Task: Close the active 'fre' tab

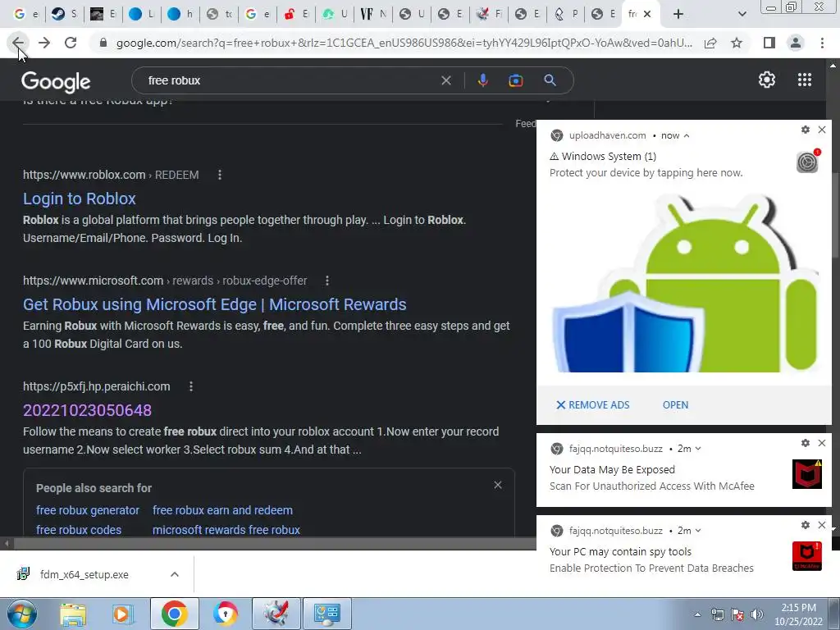Action: coord(647,14)
